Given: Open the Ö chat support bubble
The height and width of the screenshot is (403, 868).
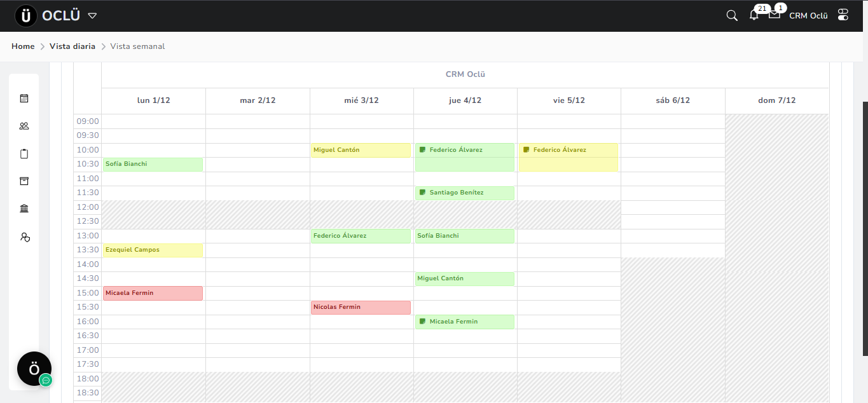Looking at the screenshot, I should click(34, 369).
